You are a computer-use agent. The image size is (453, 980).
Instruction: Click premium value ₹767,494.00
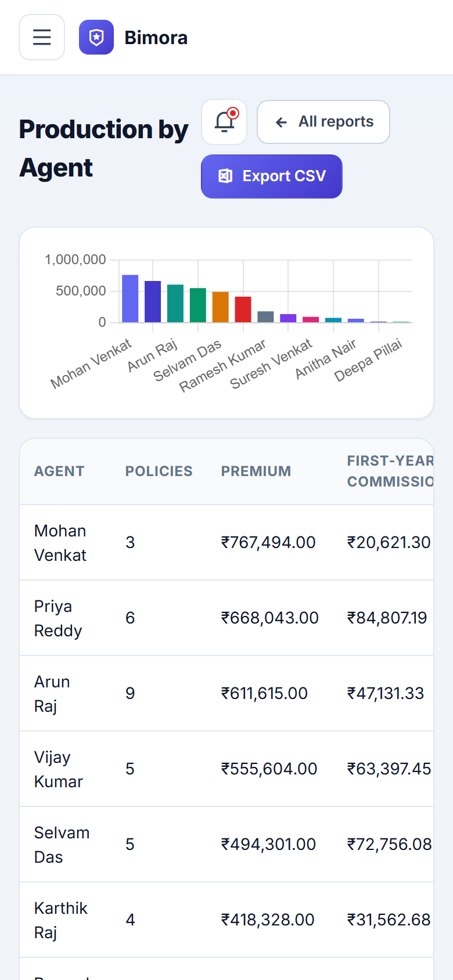[268, 542]
